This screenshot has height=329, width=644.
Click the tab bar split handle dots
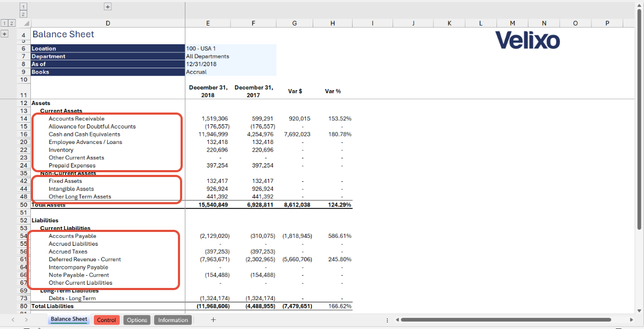pyautogui.click(x=387, y=320)
